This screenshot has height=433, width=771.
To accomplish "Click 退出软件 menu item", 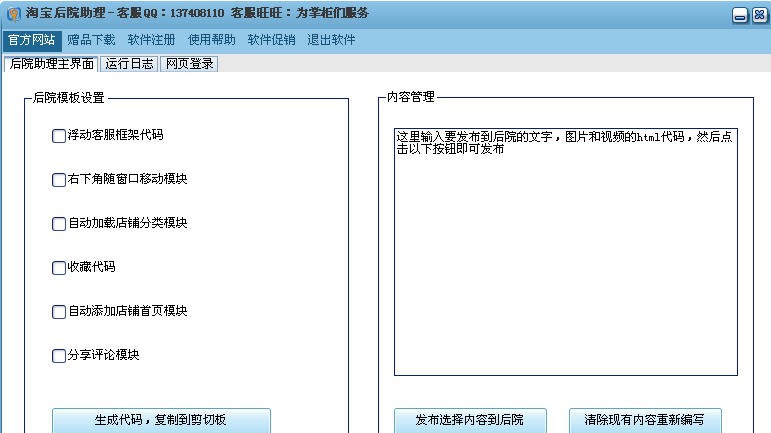I will click(331, 40).
